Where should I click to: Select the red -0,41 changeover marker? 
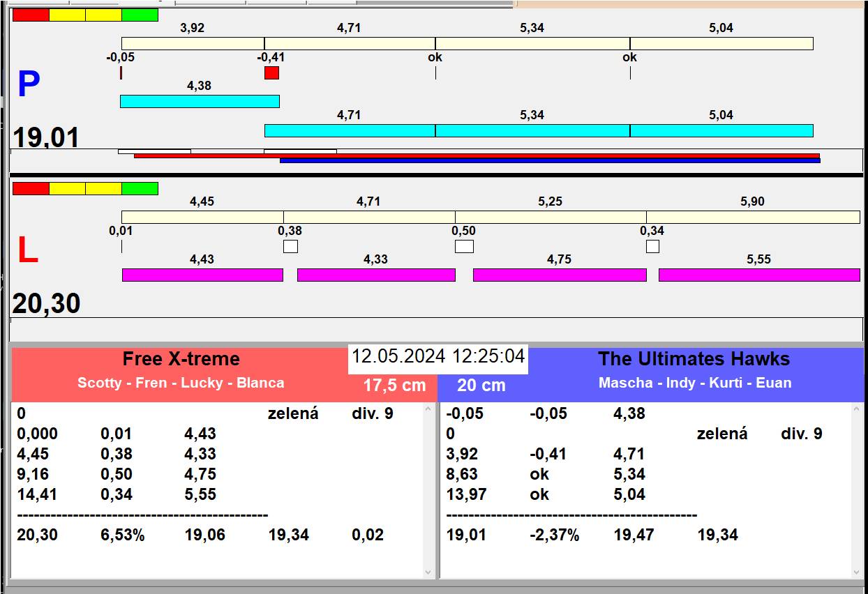(x=271, y=73)
